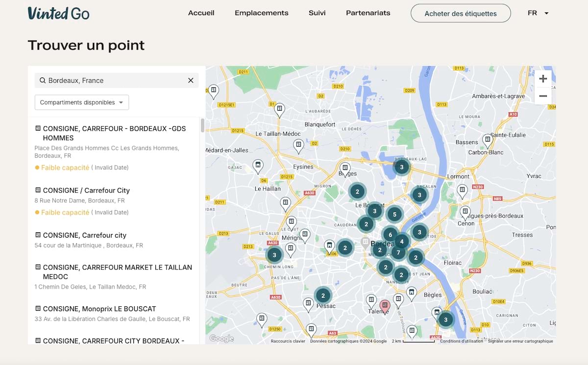The image size is (588, 365).
Task: Select the locker pin near Carbon-Blanc
Action: click(487, 141)
